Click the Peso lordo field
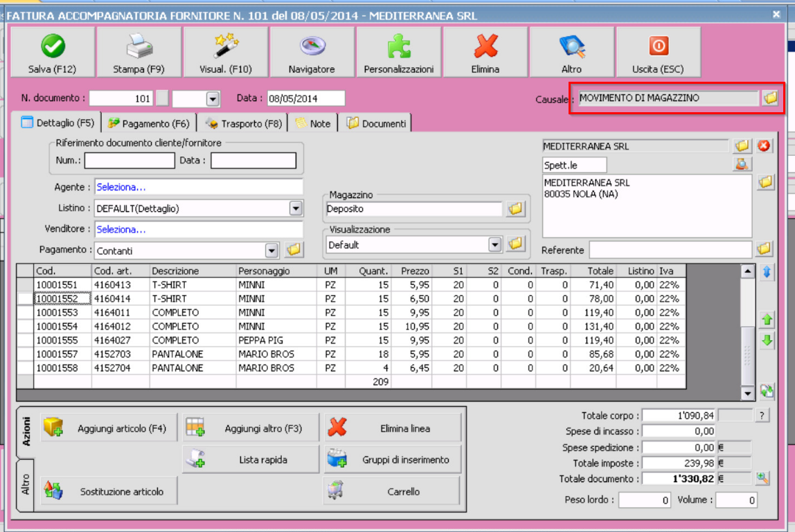 click(645, 499)
